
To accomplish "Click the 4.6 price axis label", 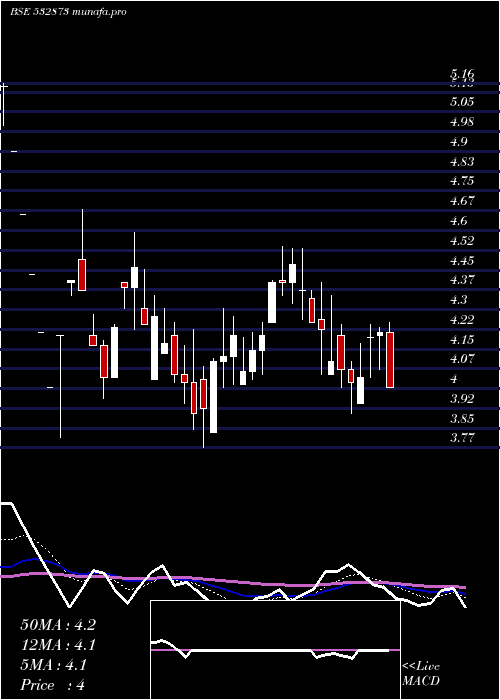I will pyautogui.click(x=459, y=221).
